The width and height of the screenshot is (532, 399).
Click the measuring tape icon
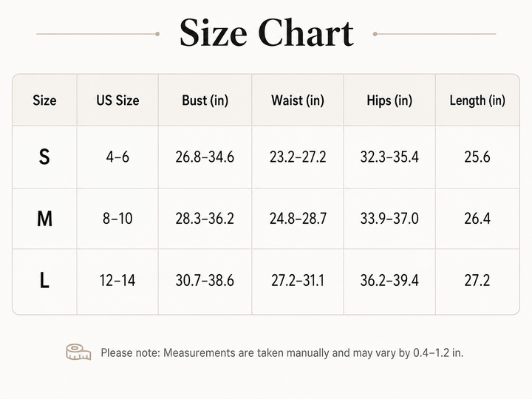(x=78, y=352)
